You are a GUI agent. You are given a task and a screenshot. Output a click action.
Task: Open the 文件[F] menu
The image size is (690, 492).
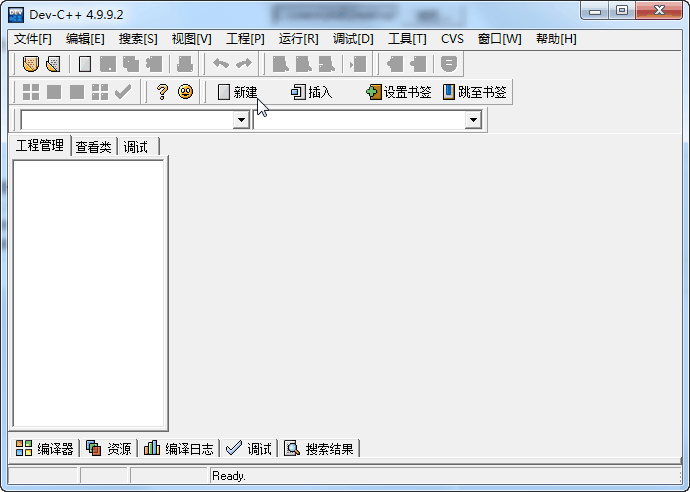(33, 39)
